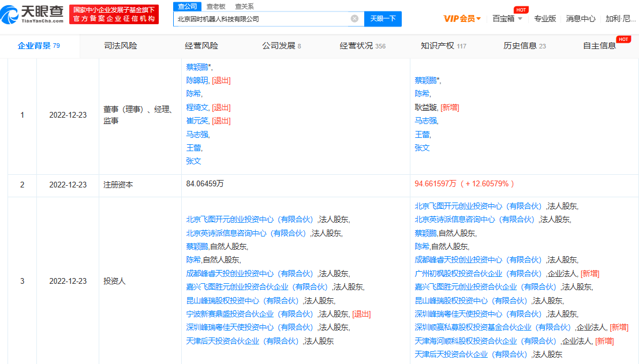The width and height of the screenshot is (639, 364).
Task: Switch to the 查关系 search tab
Action: pos(244,6)
